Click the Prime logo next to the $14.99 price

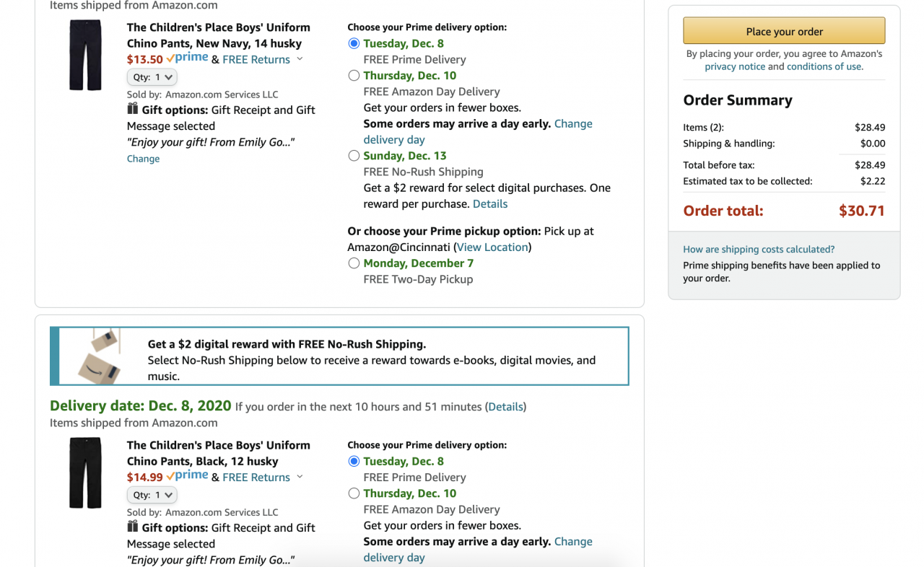(x=187, y=475)
